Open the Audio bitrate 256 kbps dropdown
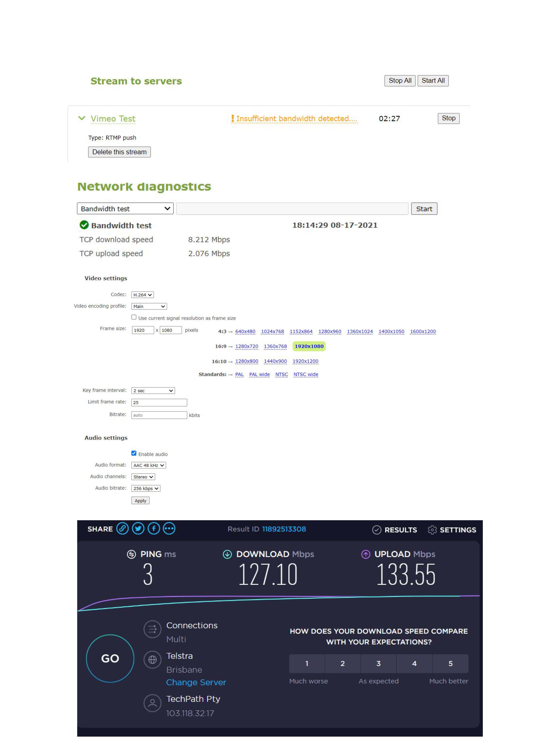The height and width of the screenshot is (756, 535). 146,488
